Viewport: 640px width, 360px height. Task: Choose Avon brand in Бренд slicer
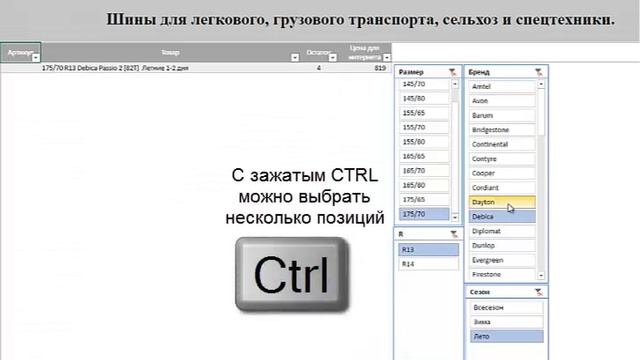pyautogui.click(x=502, y=101)
